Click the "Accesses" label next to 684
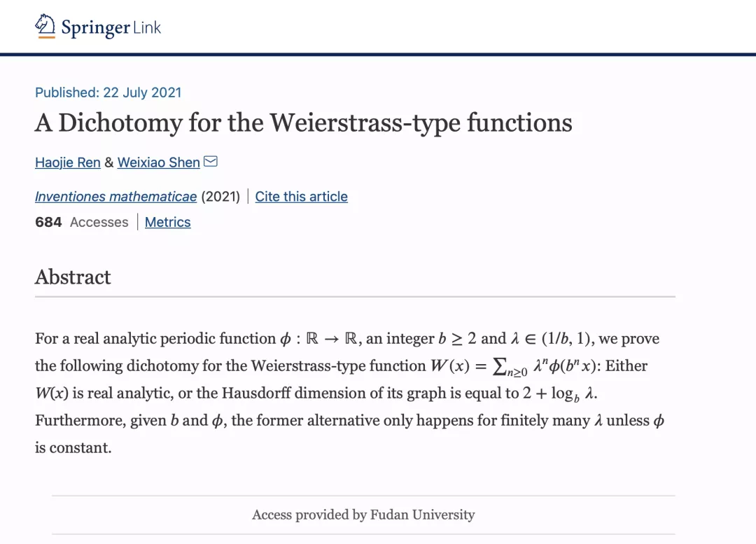756x544 pixels. pyautogui.click(x=99, y=223)
